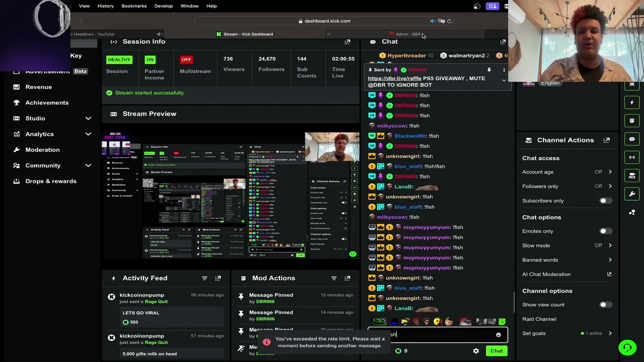Open chat settings gear
The image size is (644, 362).
tap(476, 351)
